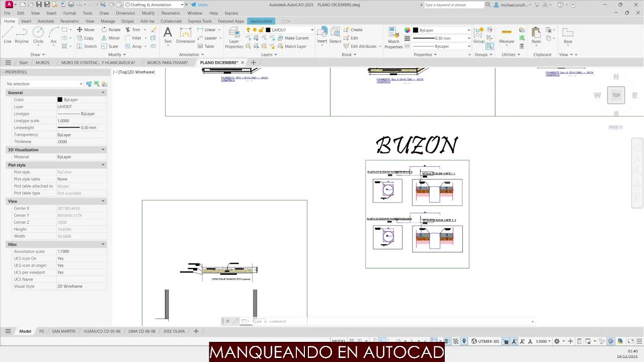644x362 pixels.
Task: Activate the Scale command
Action: (110, 46)
